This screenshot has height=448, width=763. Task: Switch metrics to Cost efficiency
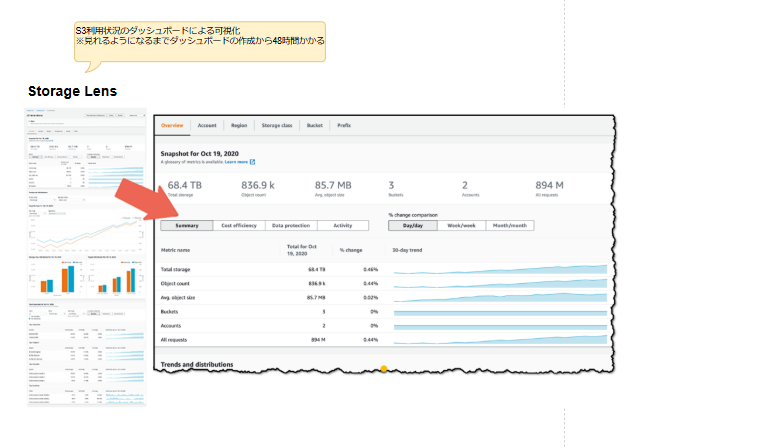(x=239, y=226)
